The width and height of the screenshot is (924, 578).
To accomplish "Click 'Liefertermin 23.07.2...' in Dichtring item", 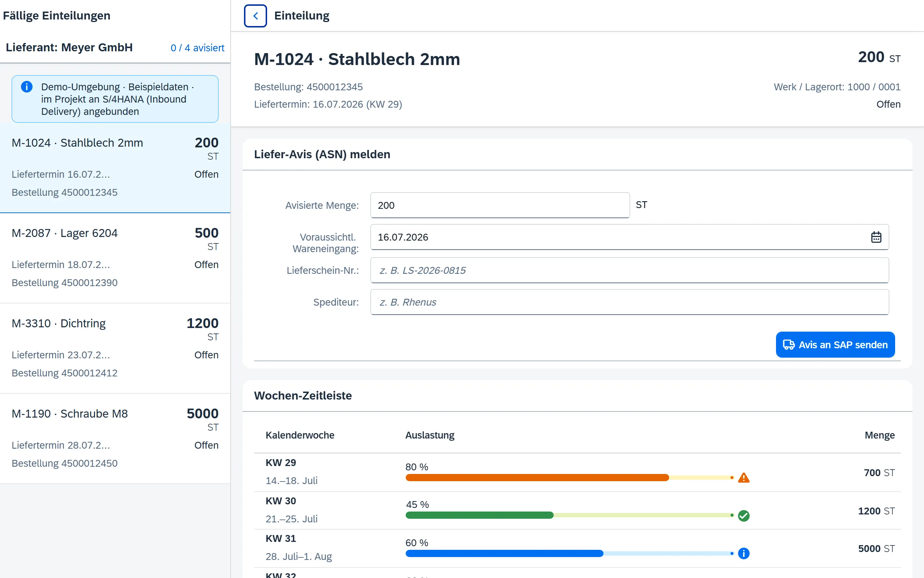I will 61,355.
